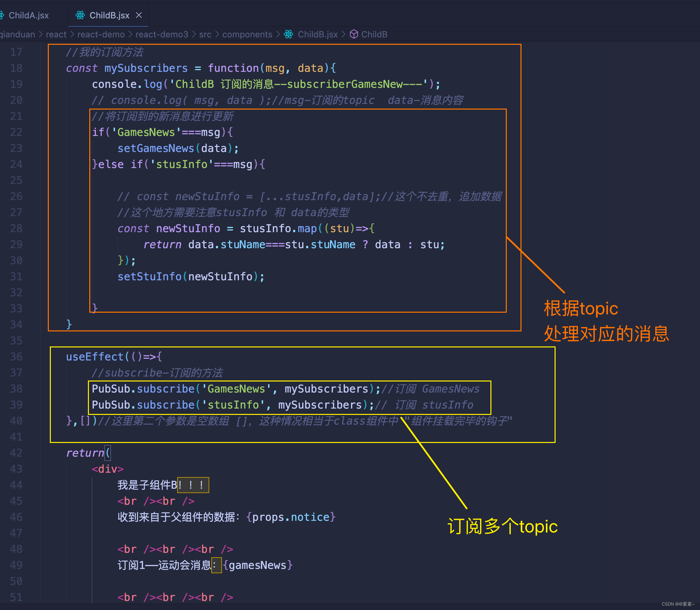
Task: Open the react breadcrumb folder
Action: click(x=56, y=34)
